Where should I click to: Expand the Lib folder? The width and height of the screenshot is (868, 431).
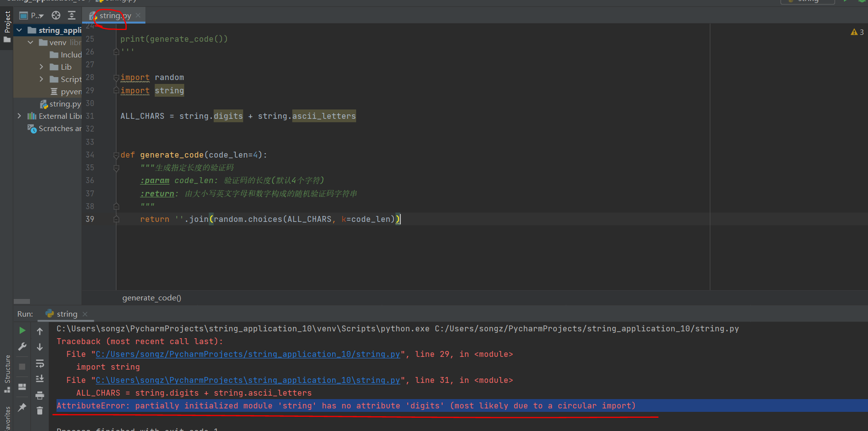click(x=41, y=67)
